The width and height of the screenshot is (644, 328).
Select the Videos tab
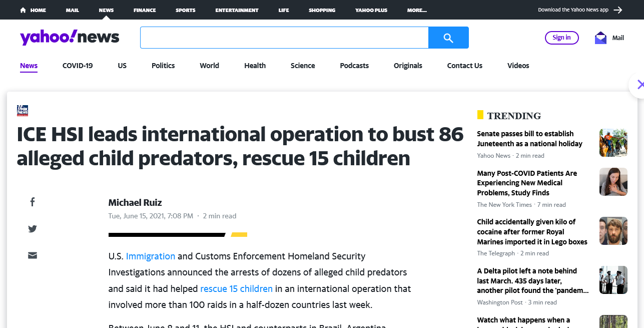518,66
